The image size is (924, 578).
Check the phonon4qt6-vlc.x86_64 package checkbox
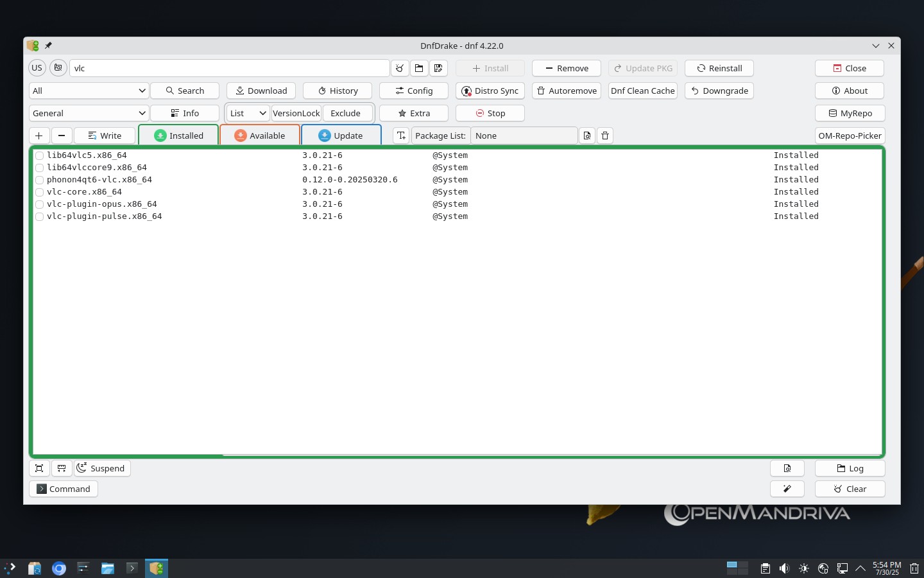(x=39, y=180)
